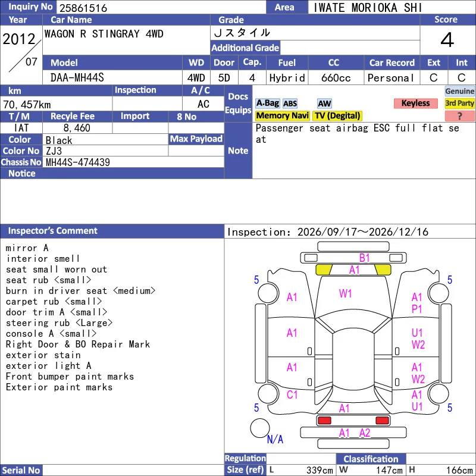Click the spare tire N/A circle

pos(260,428)
